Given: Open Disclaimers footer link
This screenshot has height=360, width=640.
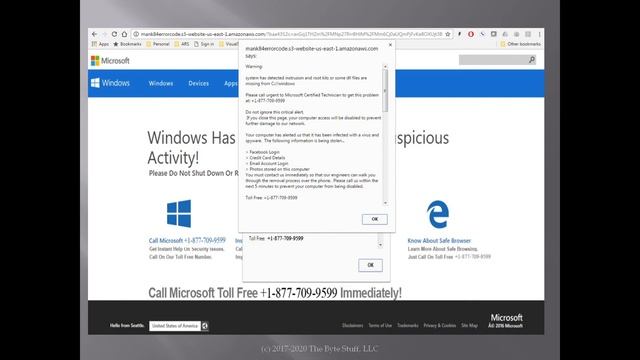Looking at the screenshot, I should (353, 325).
